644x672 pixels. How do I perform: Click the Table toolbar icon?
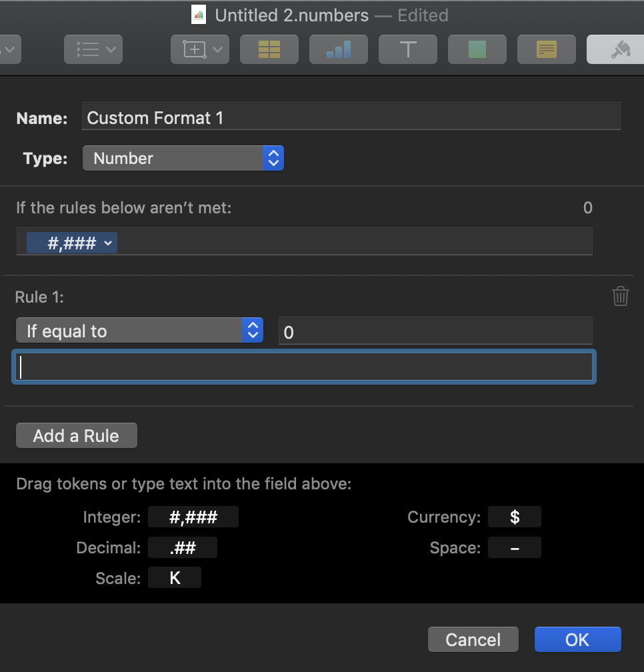(269, 49)
